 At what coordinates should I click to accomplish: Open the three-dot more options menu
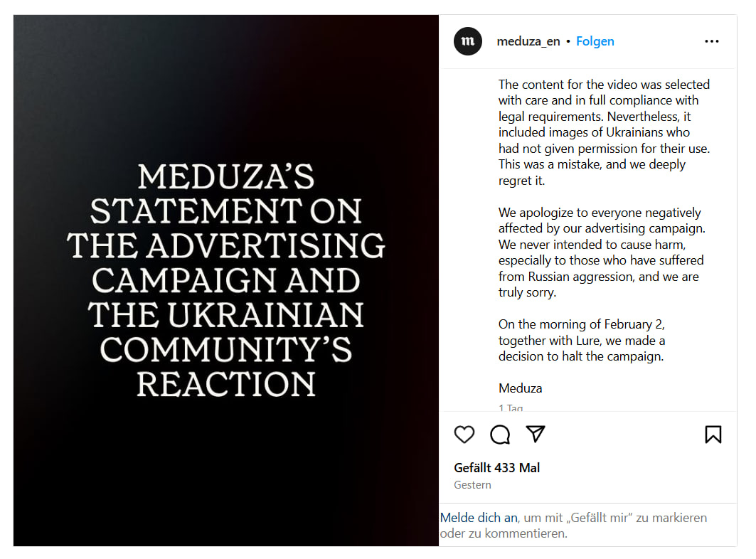point(711,41)
